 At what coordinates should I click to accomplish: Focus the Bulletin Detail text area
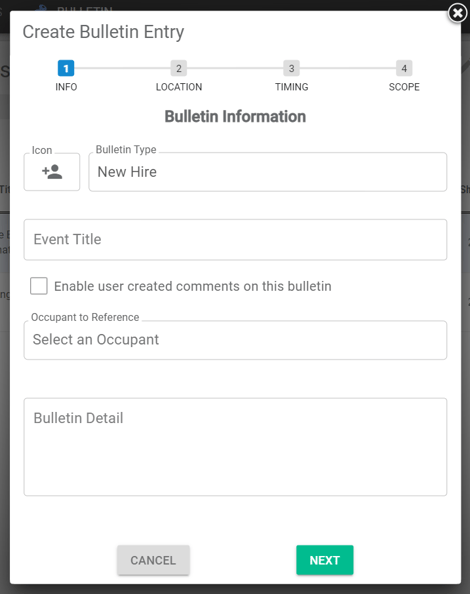235,447
